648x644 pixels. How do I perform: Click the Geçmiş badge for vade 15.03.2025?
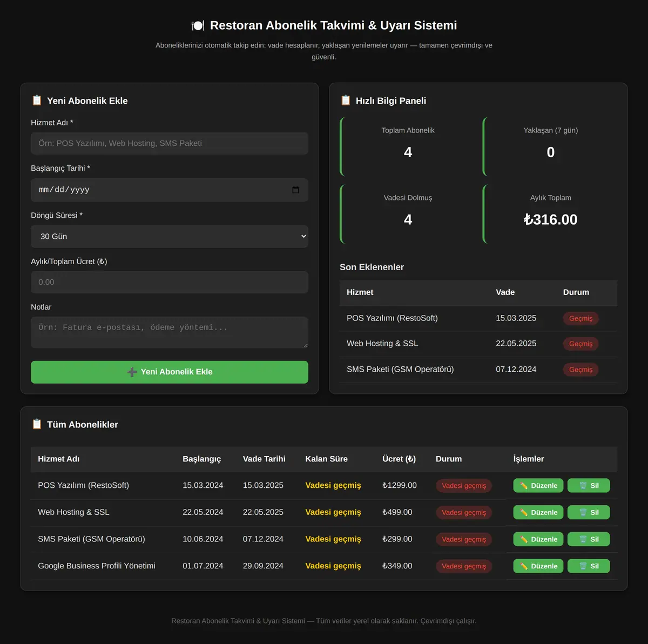(x=580, y=318)
